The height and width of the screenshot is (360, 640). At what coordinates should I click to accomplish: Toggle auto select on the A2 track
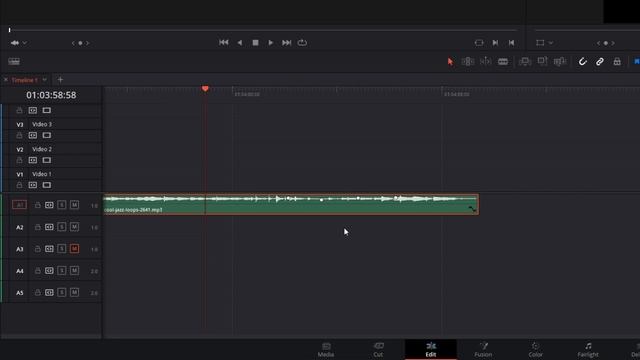[49, 227]
